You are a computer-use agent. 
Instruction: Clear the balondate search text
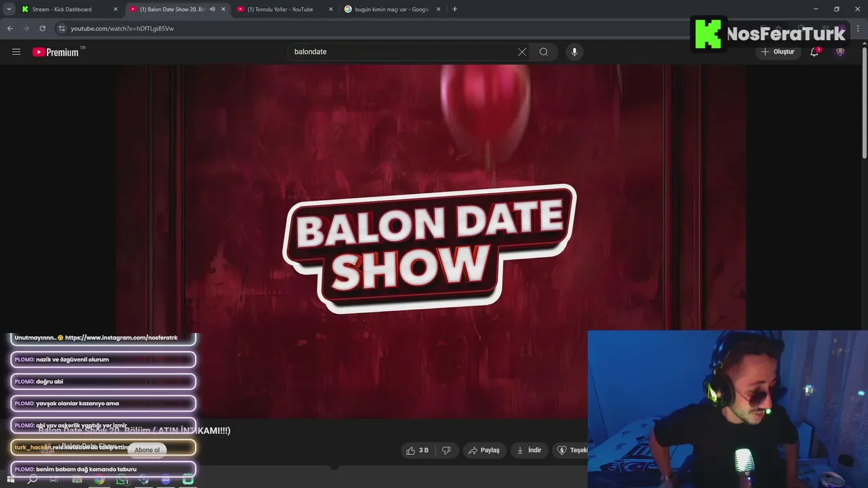[x=522, y=52]
